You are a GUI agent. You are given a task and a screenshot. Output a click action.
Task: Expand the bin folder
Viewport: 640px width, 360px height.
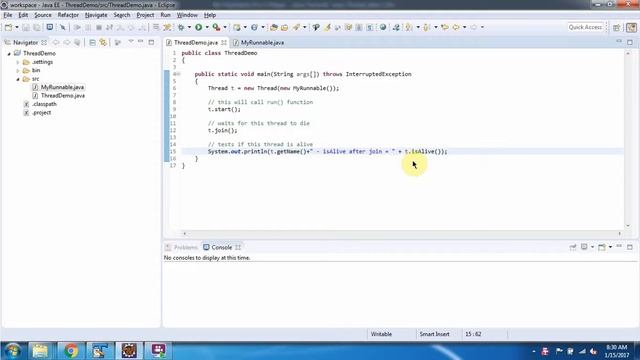pos(18,71)
